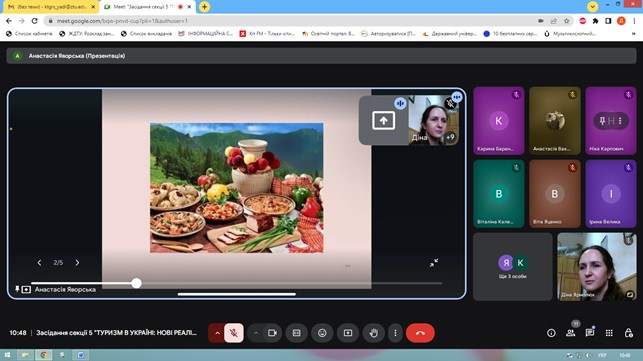Open 'Державний універ...' bookmark

449,34
